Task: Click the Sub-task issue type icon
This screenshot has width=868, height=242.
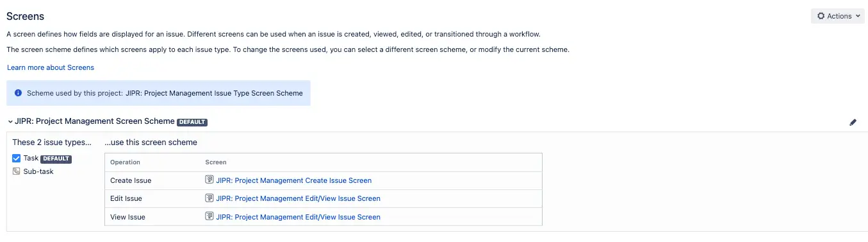Action: [x=17, y=171]
